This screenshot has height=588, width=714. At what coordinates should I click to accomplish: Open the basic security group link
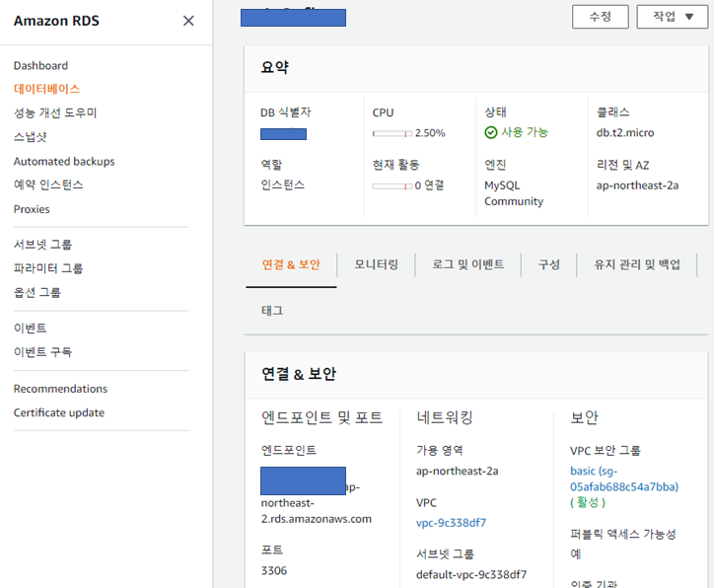click(624, 478)
